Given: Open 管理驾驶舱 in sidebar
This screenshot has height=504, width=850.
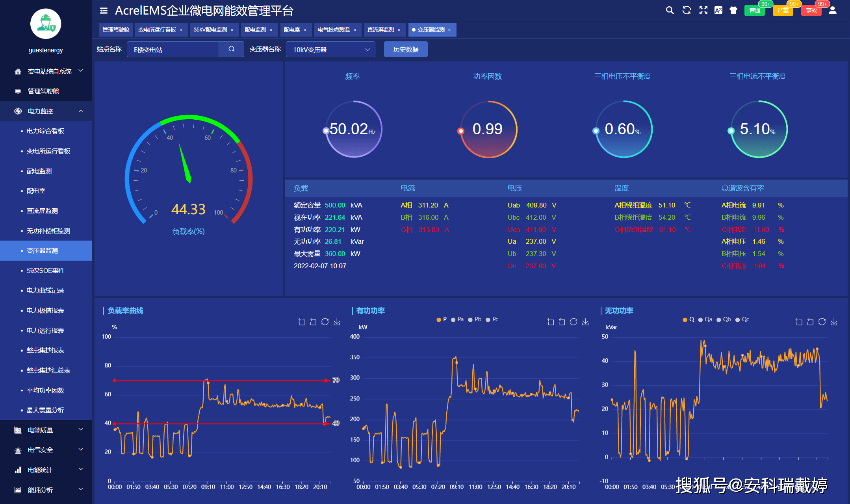Looking at the screenshot, I should click(46, 91).
